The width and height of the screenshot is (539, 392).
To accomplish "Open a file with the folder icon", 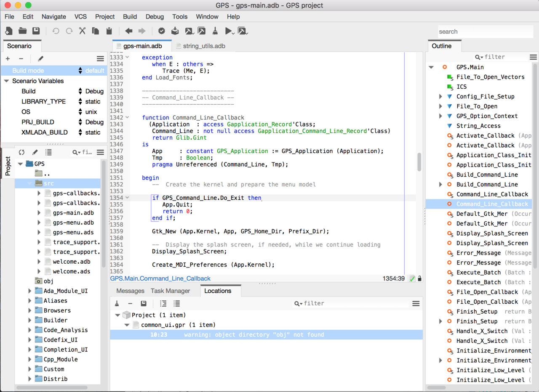I will coord(22,31).
